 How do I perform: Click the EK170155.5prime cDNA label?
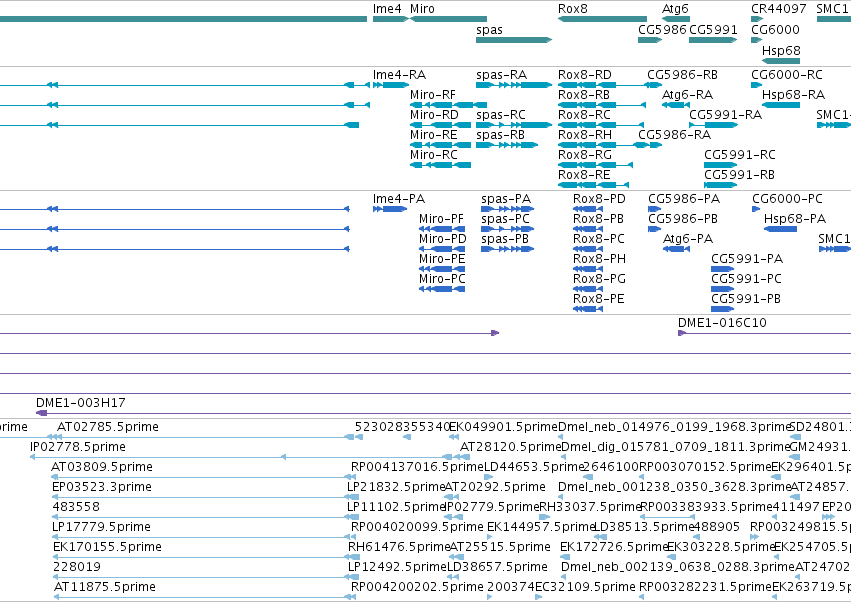pyautogui.click(x=107, y=548)
